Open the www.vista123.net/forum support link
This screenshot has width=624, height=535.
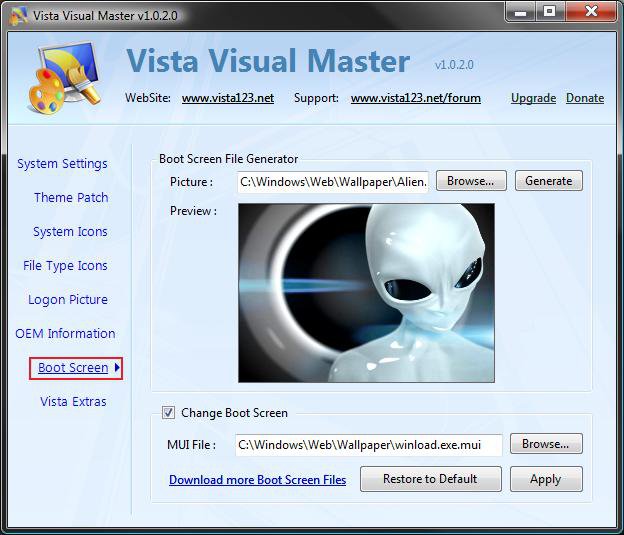[416, 98]
